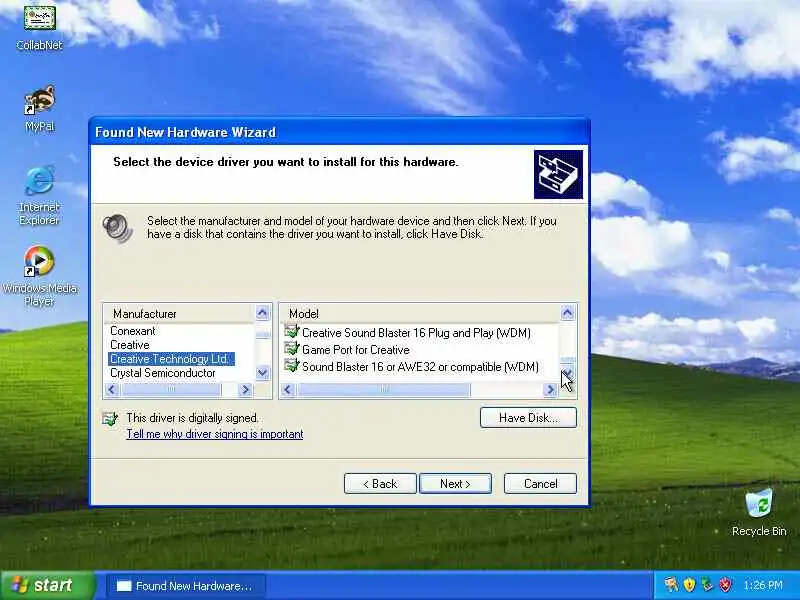This screenshot has width=800, height=600.
Task: Click the first system tray icon
Action: (671, 585)
